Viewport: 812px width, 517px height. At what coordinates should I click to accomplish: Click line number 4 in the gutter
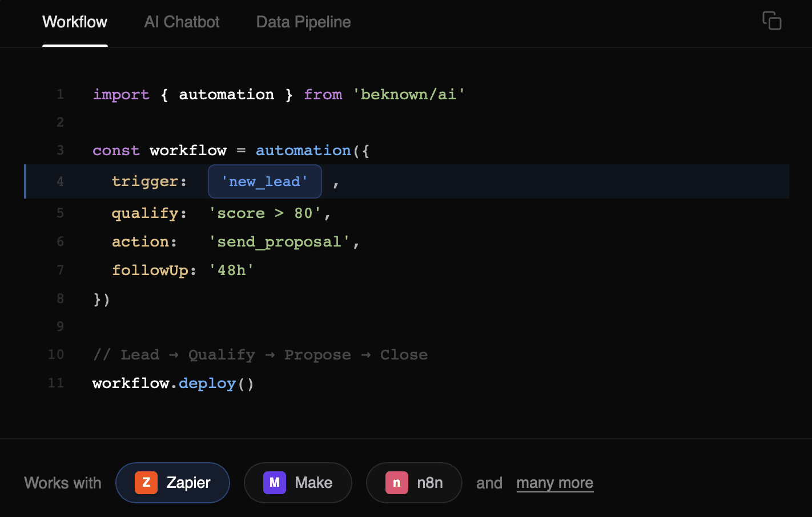coord(60,182)
